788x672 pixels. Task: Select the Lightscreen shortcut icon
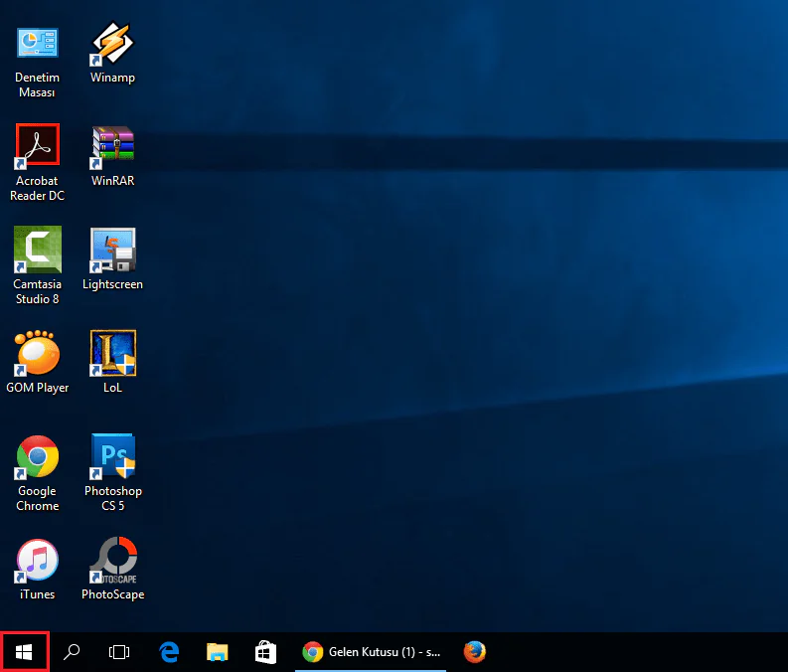pos(112,250)
